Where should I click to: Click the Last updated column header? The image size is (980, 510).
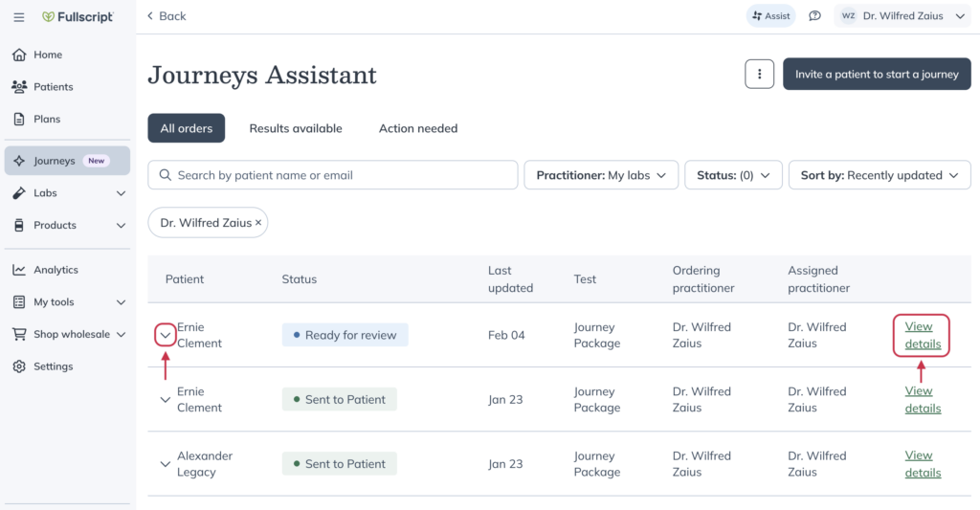tap(510, 279)
